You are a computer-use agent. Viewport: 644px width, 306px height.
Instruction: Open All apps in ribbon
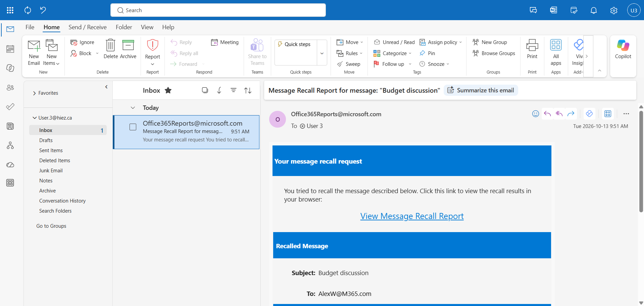[556, 52]
